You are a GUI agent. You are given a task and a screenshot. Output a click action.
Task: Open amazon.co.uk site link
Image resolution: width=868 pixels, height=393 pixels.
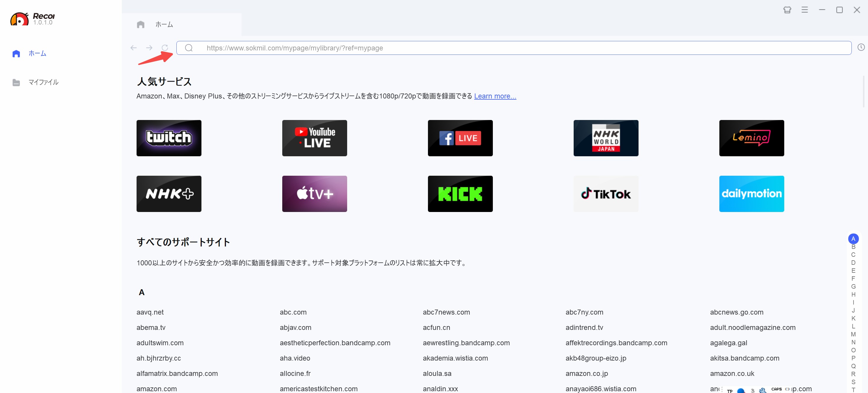pyautogui.click(x=732, y=374)
